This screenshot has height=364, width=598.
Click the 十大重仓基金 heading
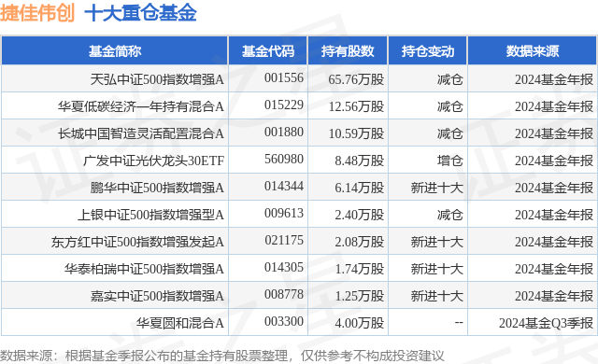tap(140, 13)
